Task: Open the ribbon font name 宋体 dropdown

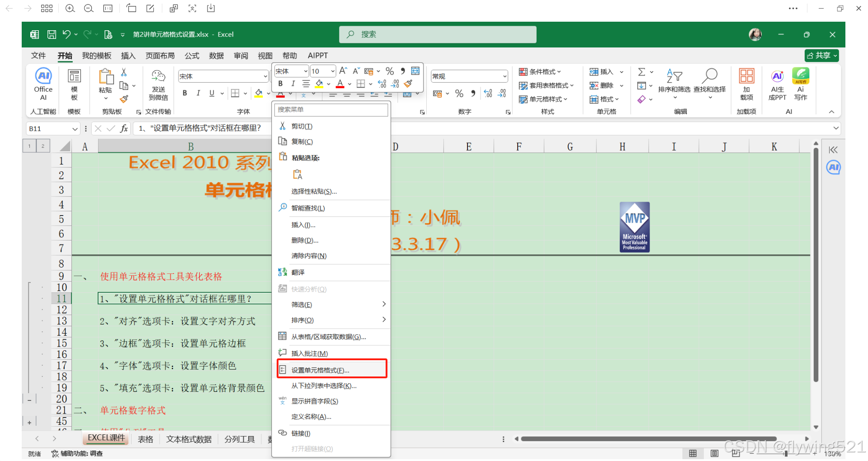Action: tap(265, 76)
